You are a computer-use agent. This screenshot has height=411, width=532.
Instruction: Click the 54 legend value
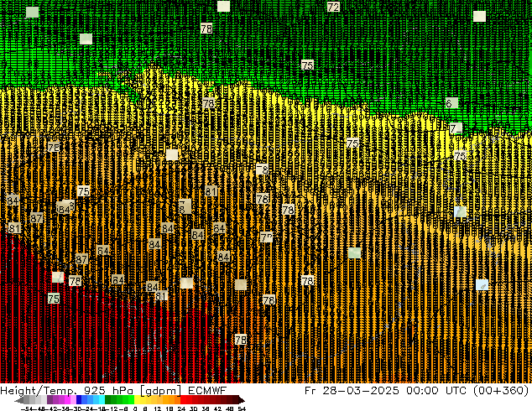pos(242,408)
